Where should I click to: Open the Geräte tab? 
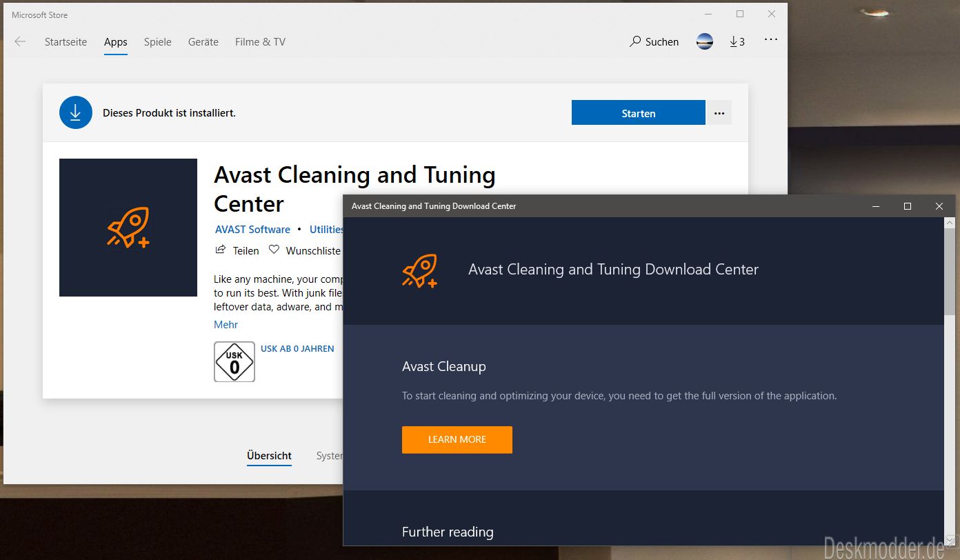203,42
